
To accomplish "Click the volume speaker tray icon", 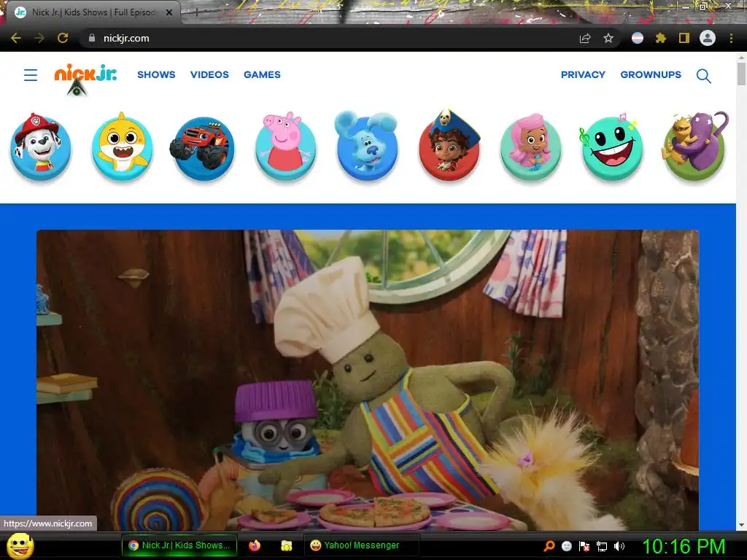I will tap(619, 546).
